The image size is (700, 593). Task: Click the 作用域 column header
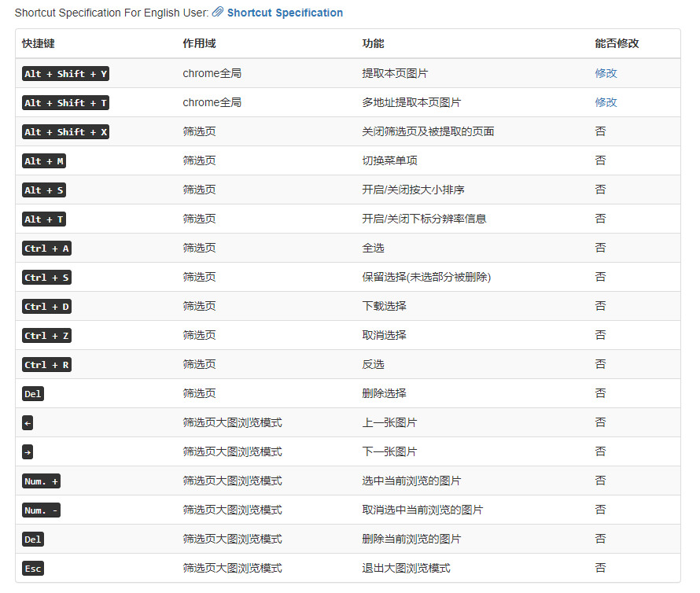(x=200, y=44)
